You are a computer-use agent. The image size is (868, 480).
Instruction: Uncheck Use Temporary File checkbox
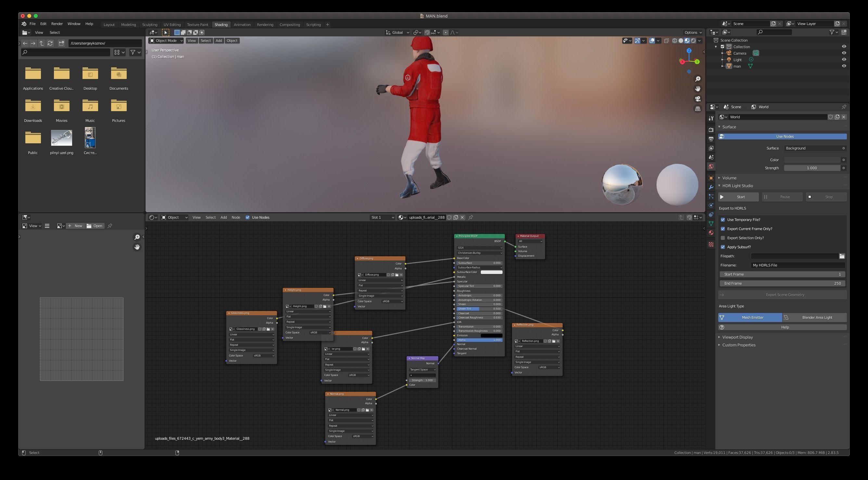[x=723, y=220]
